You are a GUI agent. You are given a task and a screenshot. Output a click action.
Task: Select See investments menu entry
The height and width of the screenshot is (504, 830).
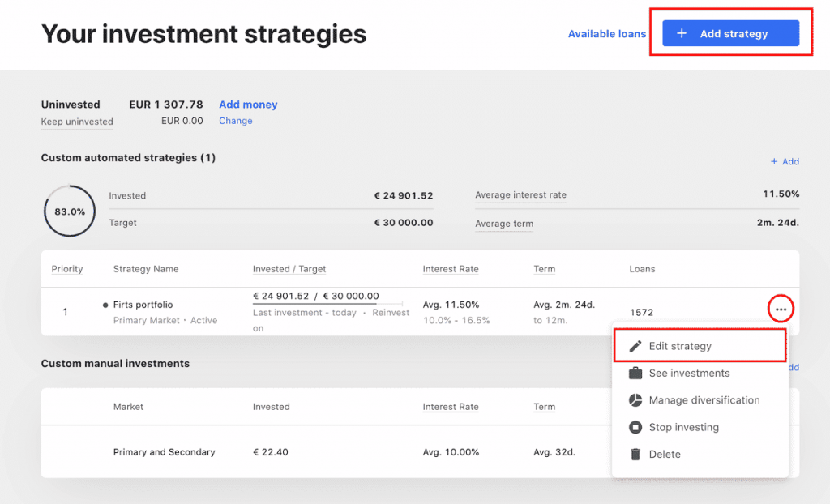pyautogui.click(x=700, y=374)
